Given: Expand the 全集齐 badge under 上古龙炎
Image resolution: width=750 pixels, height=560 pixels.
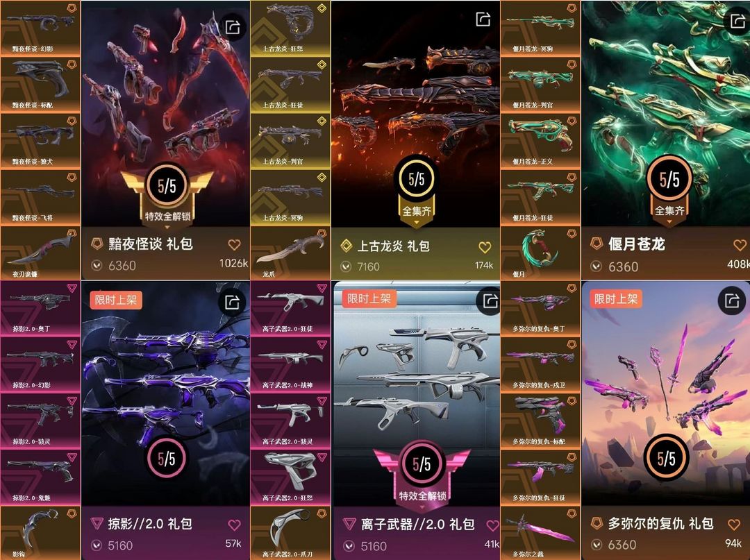Looking at the screenshot, I should [416, 211].
